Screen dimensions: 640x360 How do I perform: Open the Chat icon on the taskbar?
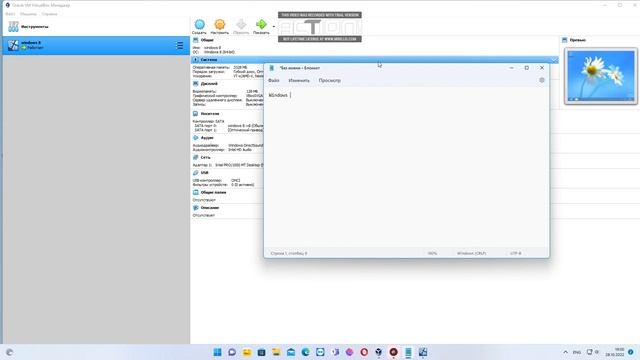(x=232, y=352)
